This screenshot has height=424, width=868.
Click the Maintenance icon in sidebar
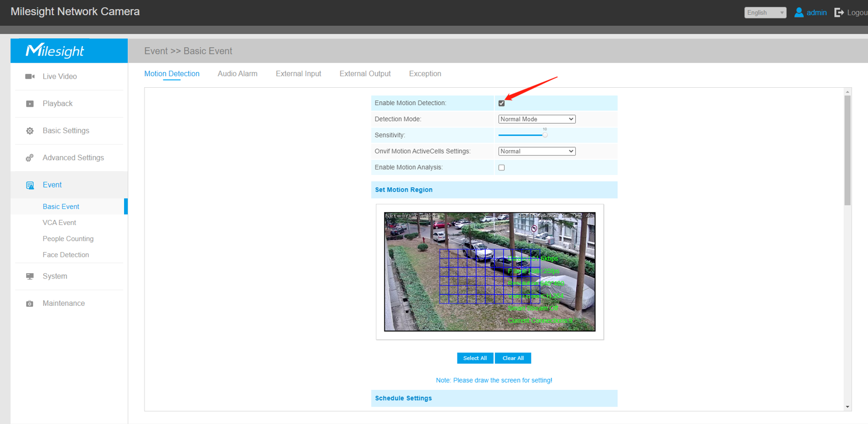coord(30,304)
